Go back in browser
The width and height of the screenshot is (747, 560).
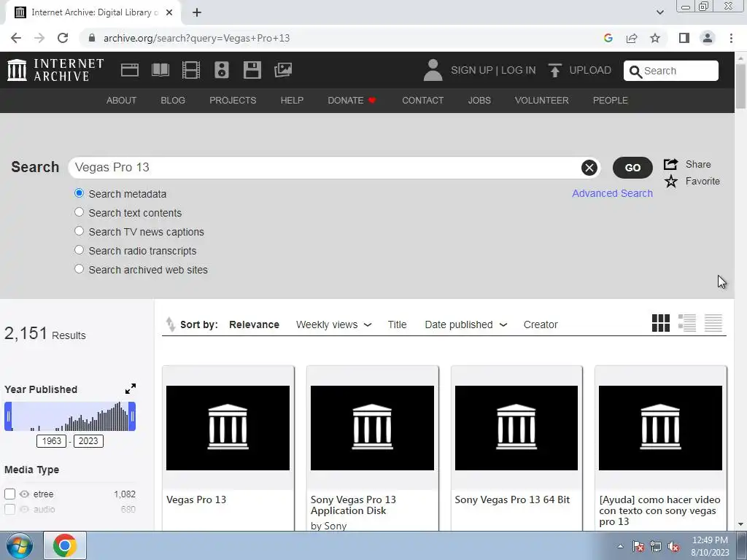tap(16, 38)
